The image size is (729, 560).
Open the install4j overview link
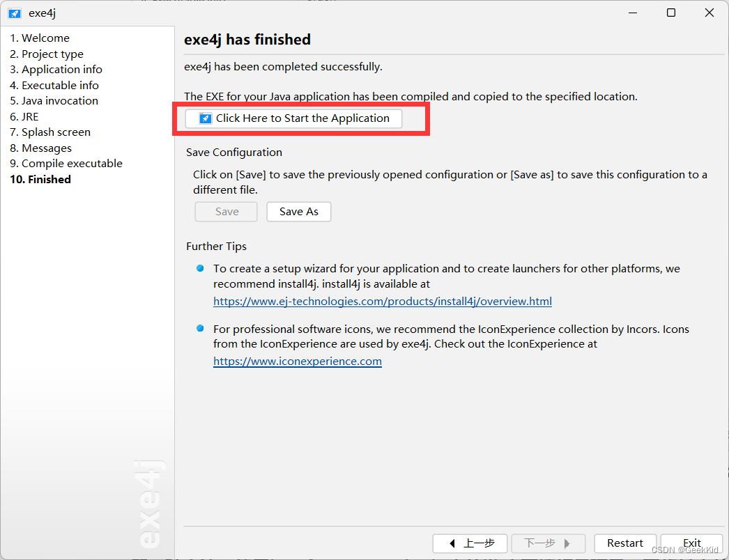[382, 301]
